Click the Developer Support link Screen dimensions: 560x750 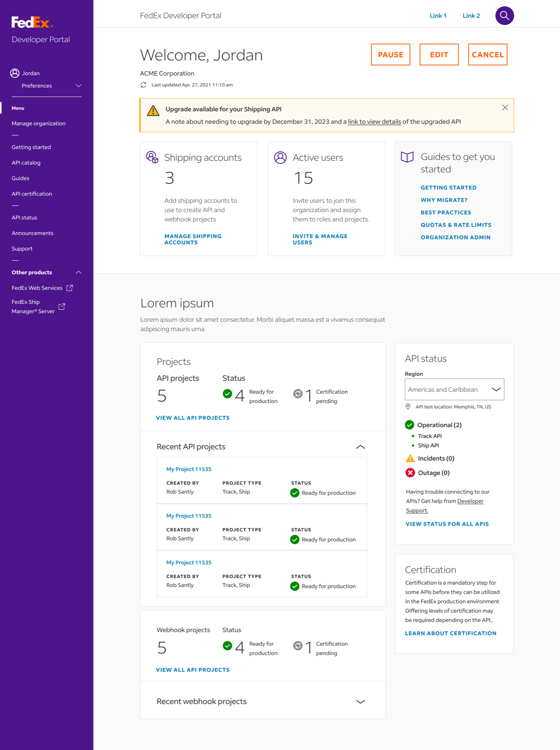pos(444,506)
